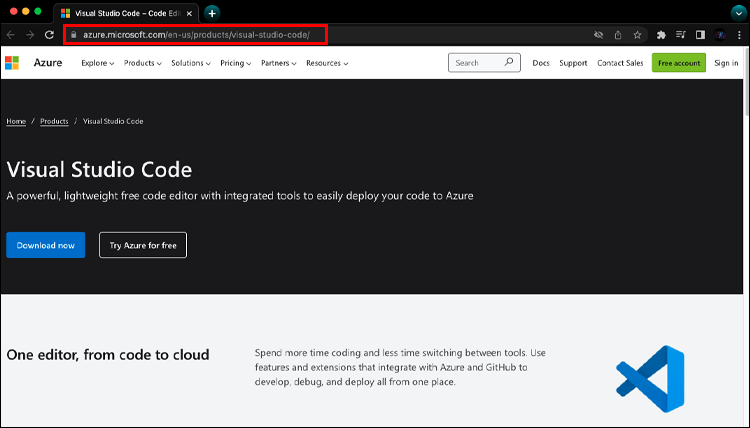Open the media controls icon

click(681, 34)
